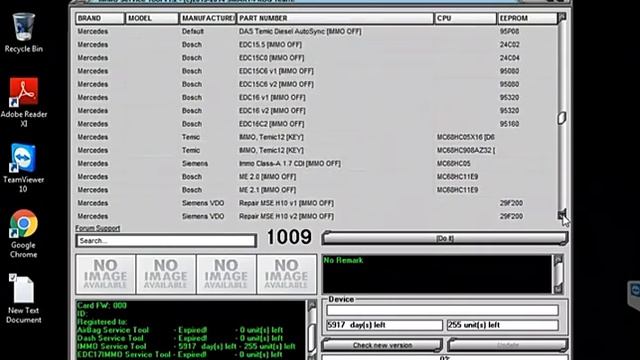Click Check new version button

[382, 345]
